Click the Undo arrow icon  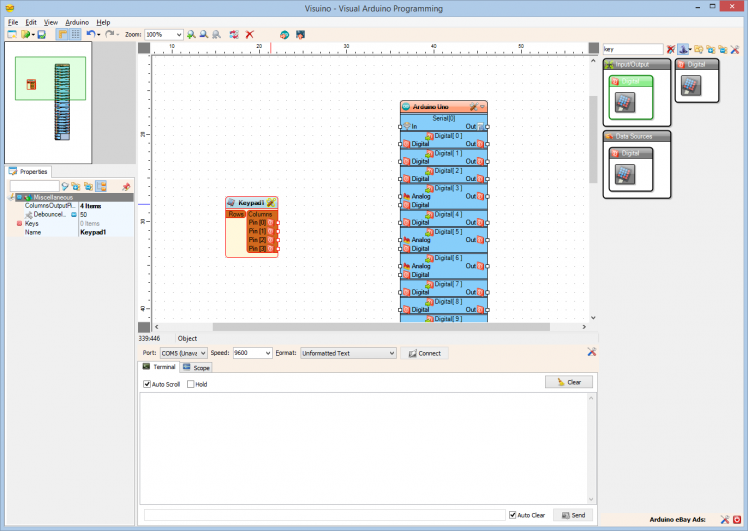(90, 34)
